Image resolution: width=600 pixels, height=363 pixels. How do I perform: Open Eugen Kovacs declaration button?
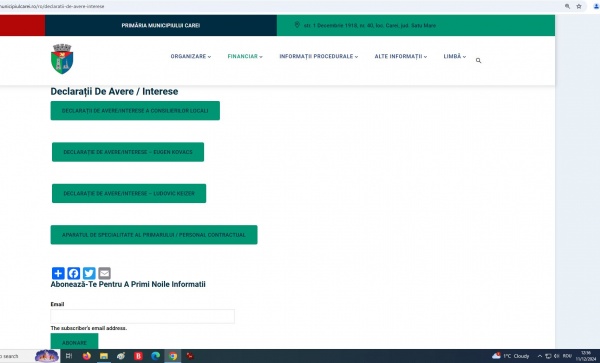[x=128, y=152]
